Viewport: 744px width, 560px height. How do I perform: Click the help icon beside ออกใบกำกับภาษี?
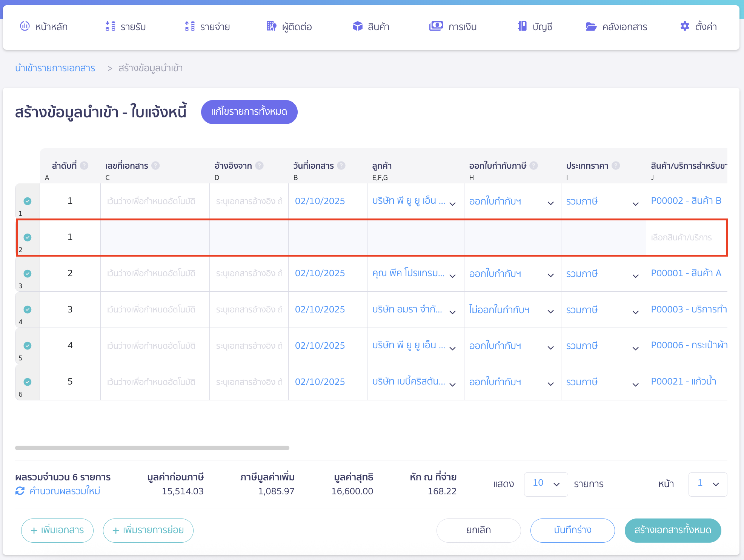pyautogui.click(x=533, y=166)
